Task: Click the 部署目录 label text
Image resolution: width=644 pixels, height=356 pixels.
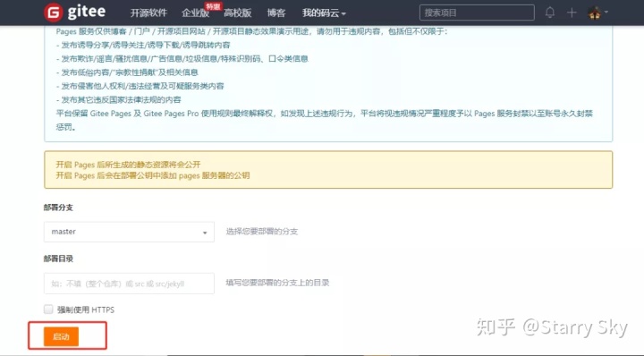Action: tap(58, 259)
